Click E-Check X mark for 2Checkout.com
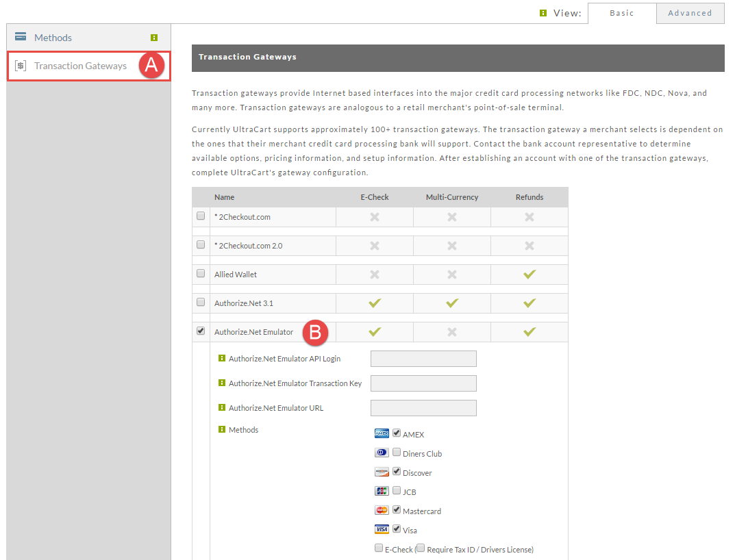This screenshot has height=560, width=735. pyautogui.click(x=375, y=217)
